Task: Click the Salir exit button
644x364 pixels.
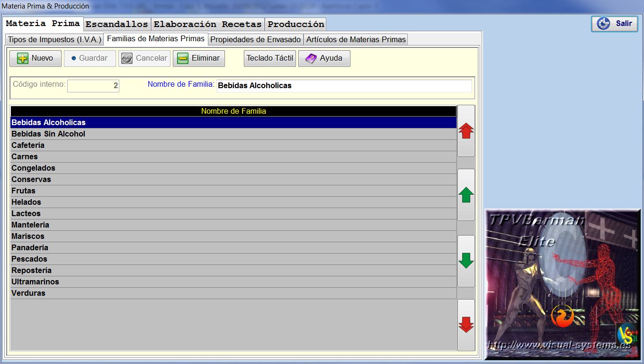Action: pos(615,24)
